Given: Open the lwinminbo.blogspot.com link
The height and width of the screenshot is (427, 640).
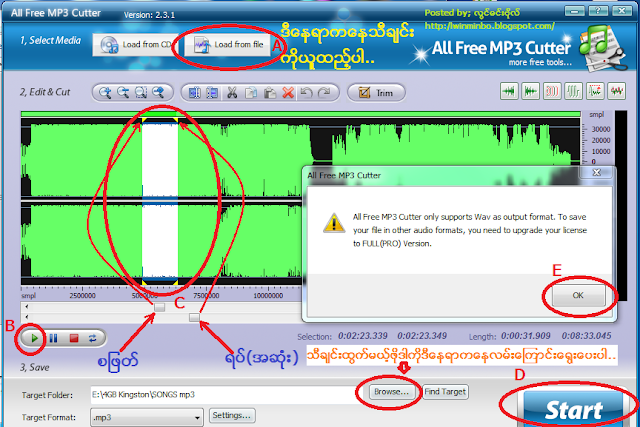Looking at the screenshot, I should 489,26.
